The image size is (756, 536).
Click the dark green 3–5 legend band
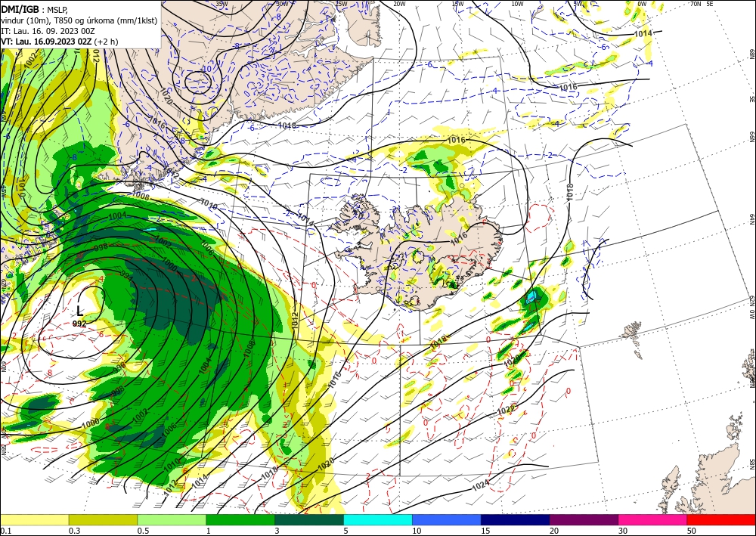click(x=309, y=519)
